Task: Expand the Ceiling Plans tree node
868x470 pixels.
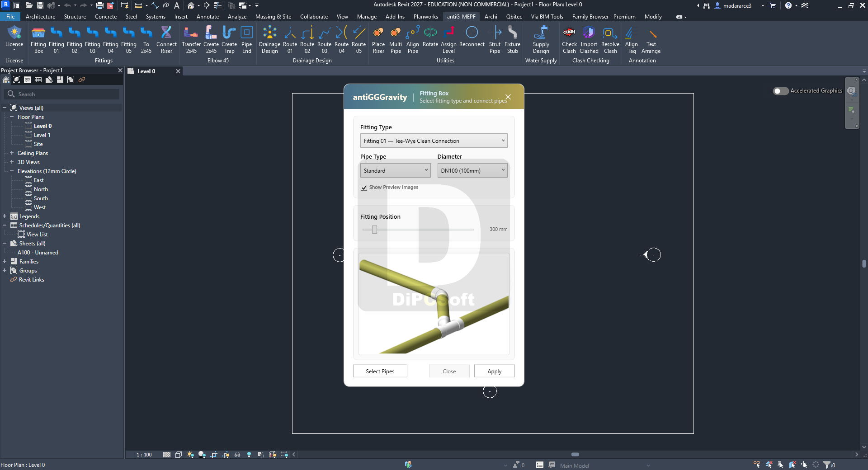Action: point(12,153)
